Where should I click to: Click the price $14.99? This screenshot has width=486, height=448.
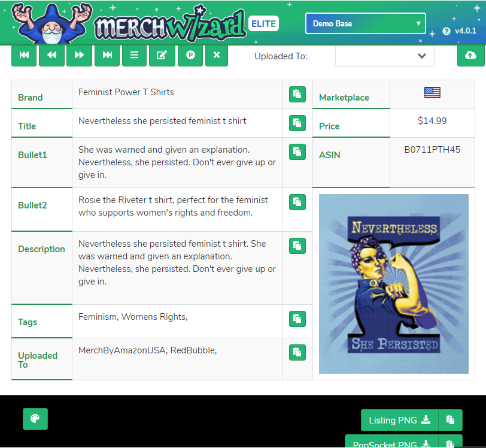point(432,121)
